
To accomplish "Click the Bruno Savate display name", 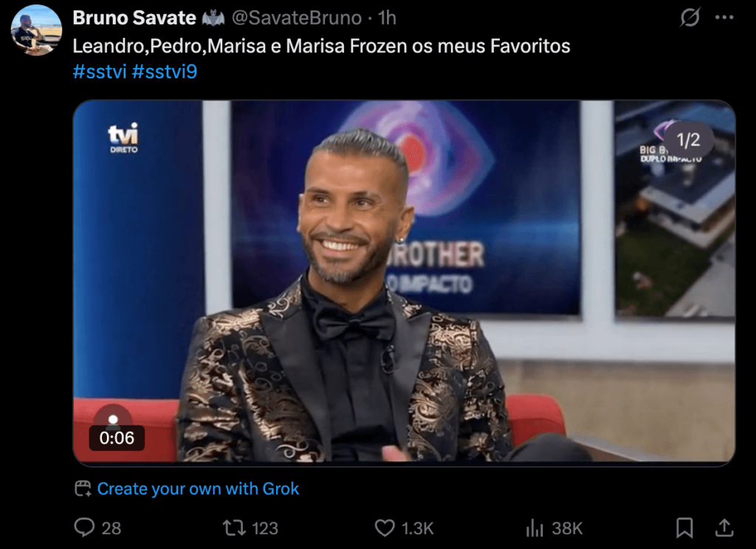I will click(134, 18).
